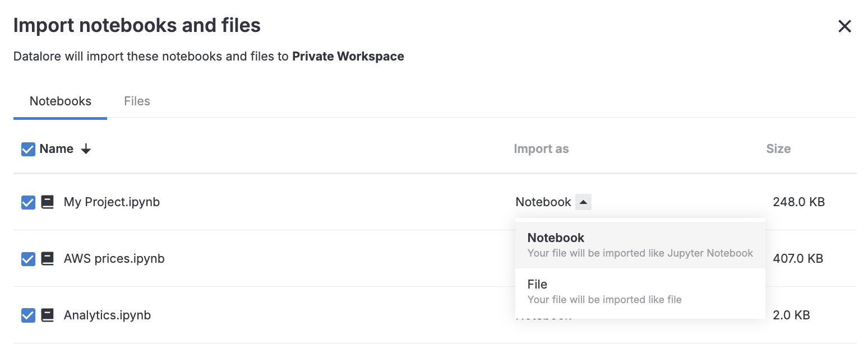Uncheck the select-all checkbox in the header

pos(28,149)
